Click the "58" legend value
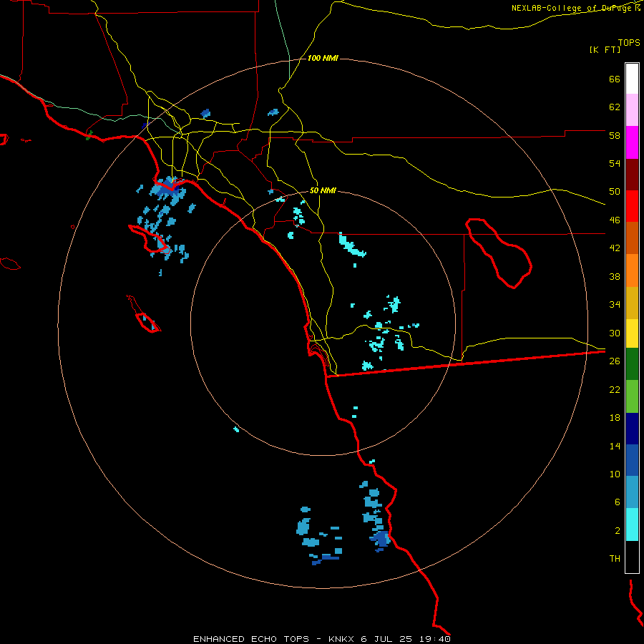The height and width of the screenshot is (644, 644). (615, 135)
